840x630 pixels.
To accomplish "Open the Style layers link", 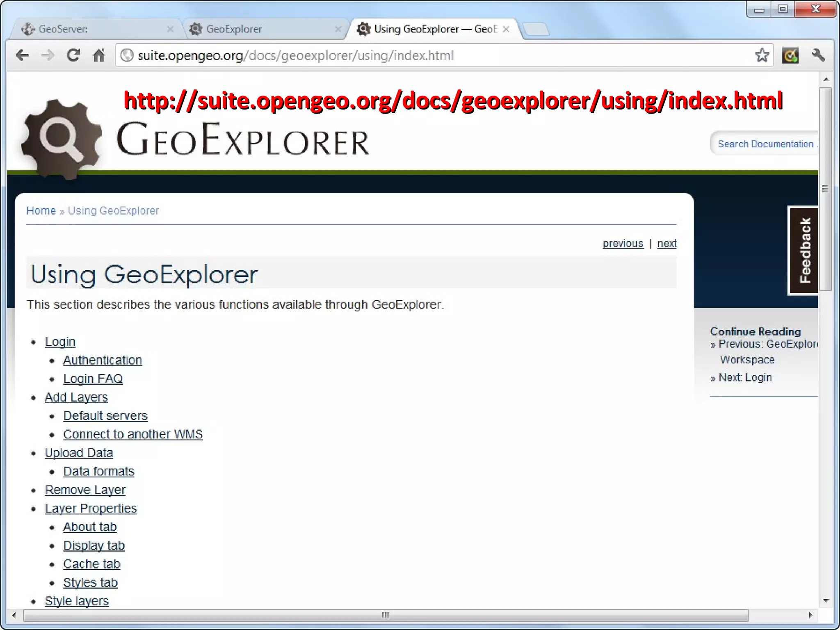I will pos(77,601).
